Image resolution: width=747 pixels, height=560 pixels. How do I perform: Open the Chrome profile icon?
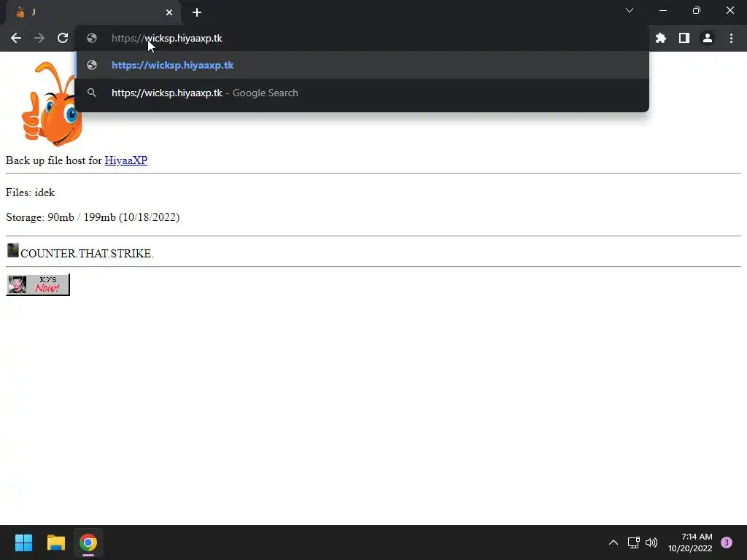708,38
